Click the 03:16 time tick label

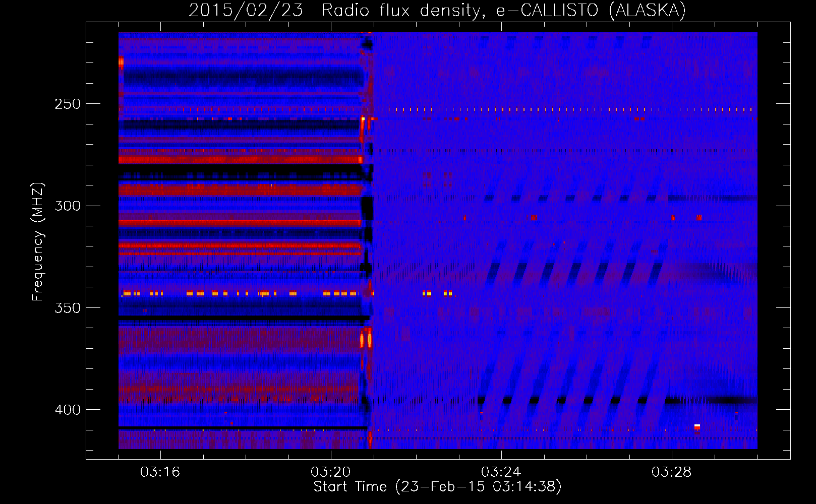(x=160, y=472)
